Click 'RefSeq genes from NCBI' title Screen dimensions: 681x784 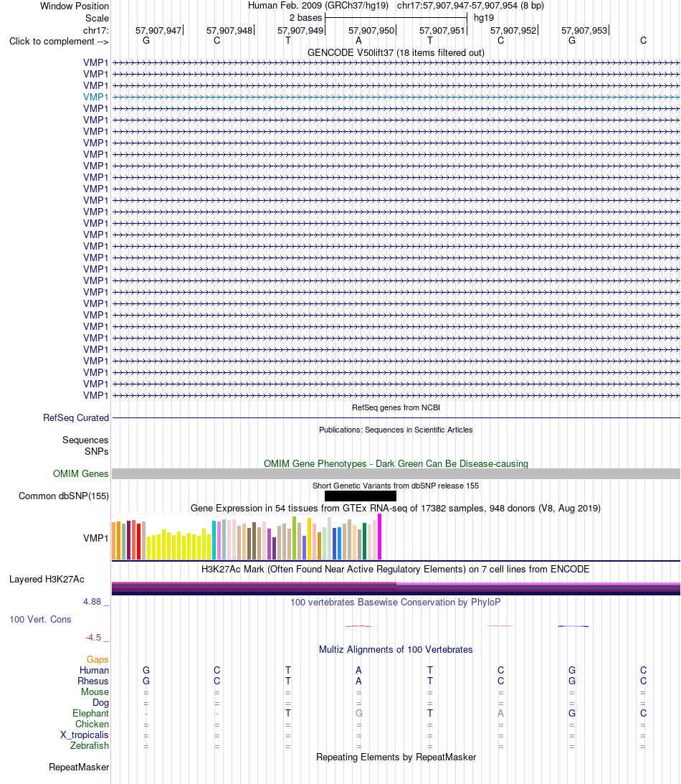click(396, 407)
